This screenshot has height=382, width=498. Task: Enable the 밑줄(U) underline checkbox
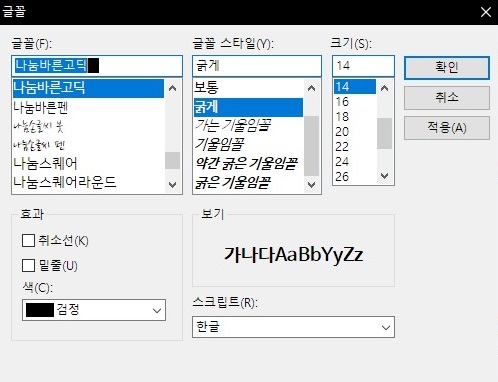28,266
